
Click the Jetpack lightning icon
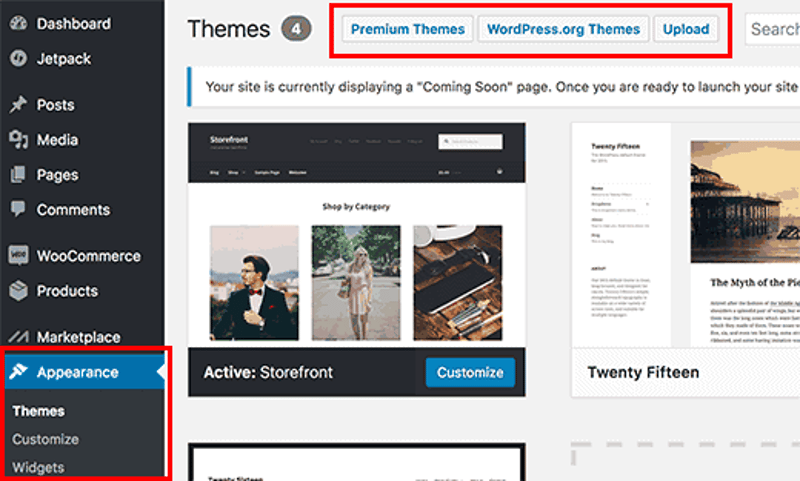pos(18,58)
